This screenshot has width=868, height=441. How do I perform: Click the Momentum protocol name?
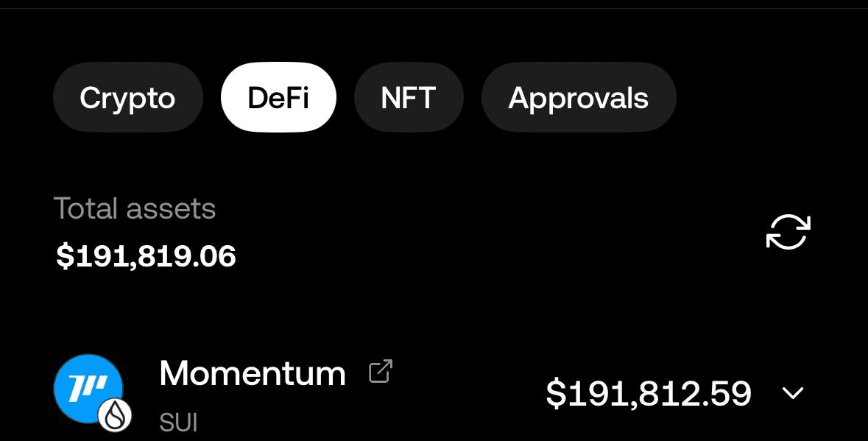point(253,373)
